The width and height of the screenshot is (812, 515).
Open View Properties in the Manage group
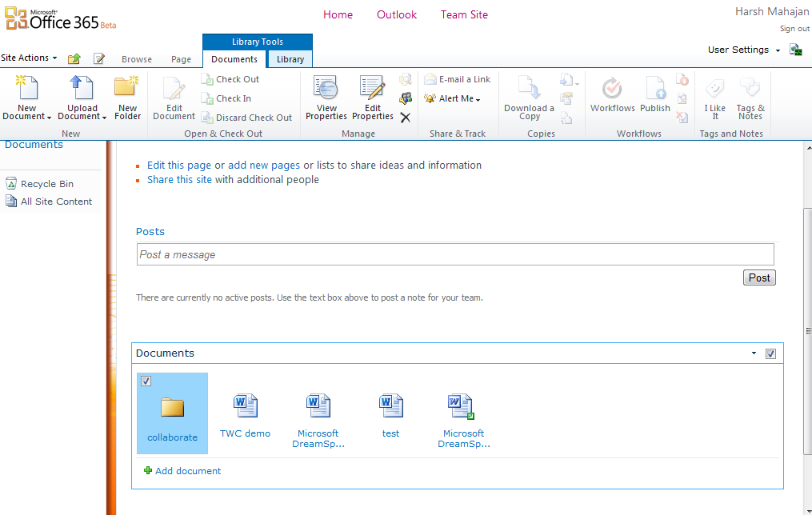coord(326,88)
